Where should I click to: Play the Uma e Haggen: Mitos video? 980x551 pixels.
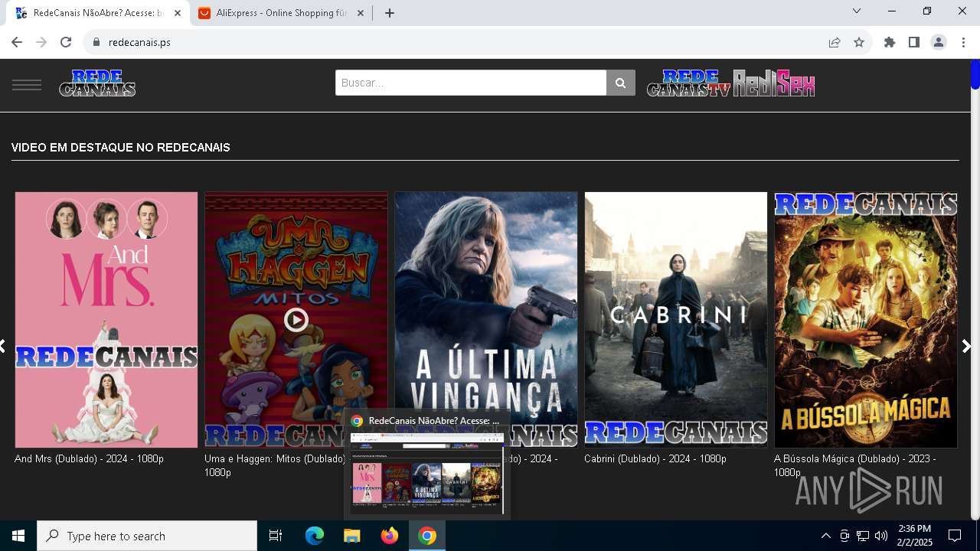(x=296, y=320)
